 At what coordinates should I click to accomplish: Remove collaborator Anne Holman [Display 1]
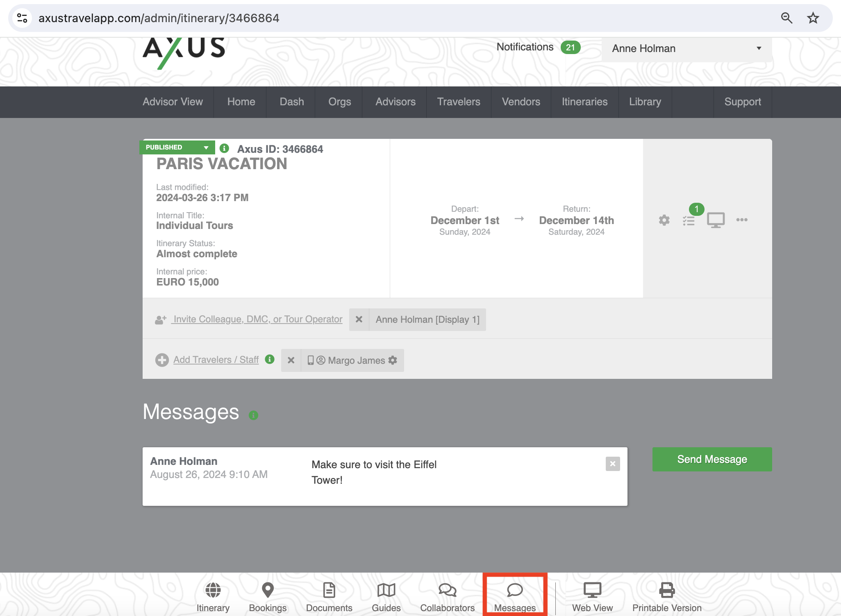coord(359,319)
